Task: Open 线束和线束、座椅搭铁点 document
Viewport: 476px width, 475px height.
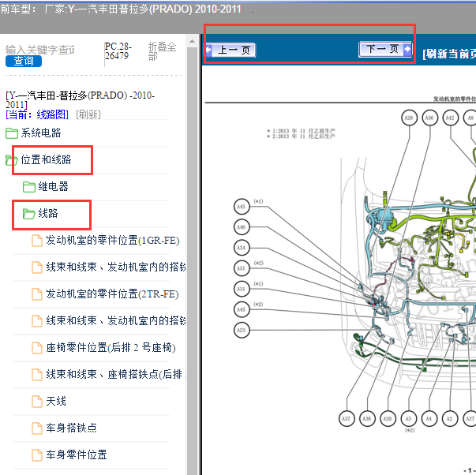Action: [116, 374]
